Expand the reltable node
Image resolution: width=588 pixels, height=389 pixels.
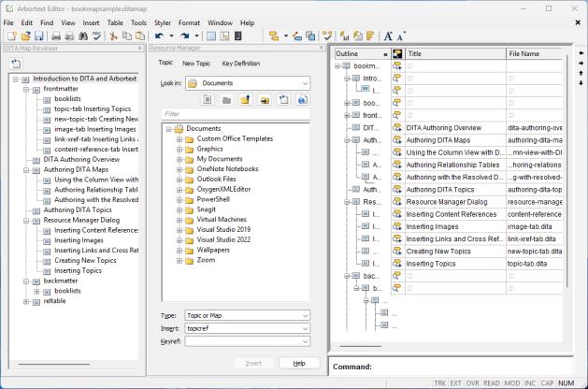[26, 301]
